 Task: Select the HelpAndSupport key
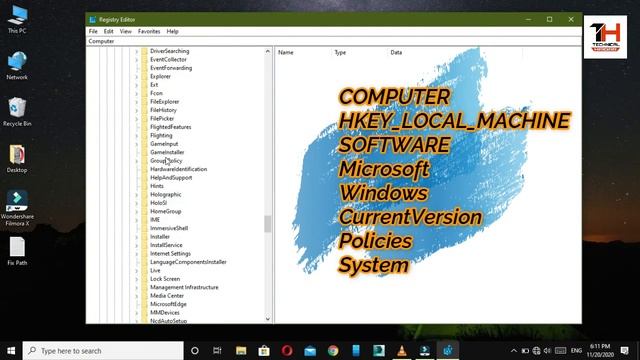click(171, 178)
